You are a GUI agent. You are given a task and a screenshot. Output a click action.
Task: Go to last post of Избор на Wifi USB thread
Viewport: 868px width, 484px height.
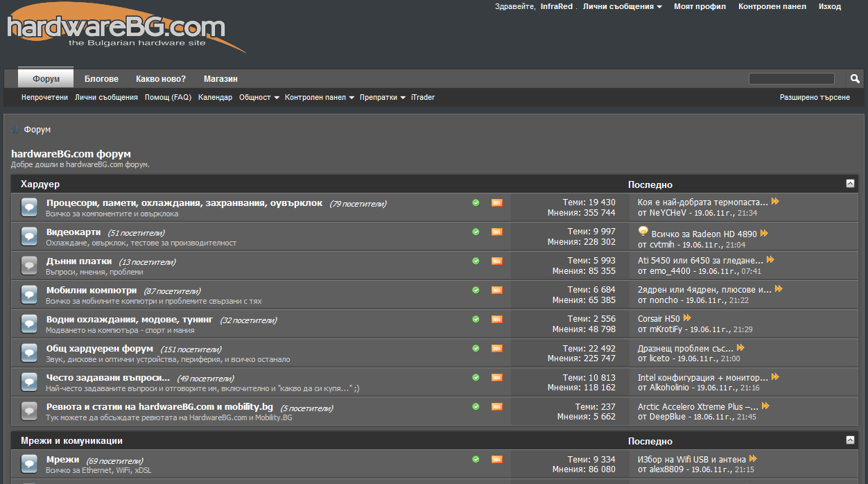coord(753,459)
